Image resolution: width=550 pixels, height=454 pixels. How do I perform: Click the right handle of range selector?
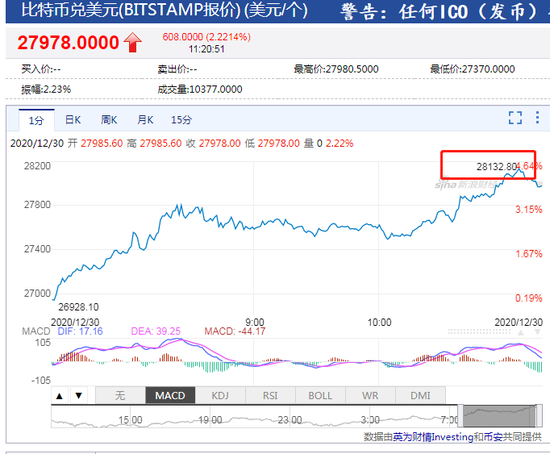tap(538, 416)
